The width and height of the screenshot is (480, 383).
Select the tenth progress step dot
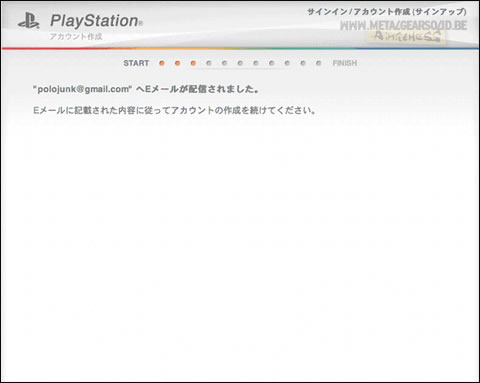[303, 63]
